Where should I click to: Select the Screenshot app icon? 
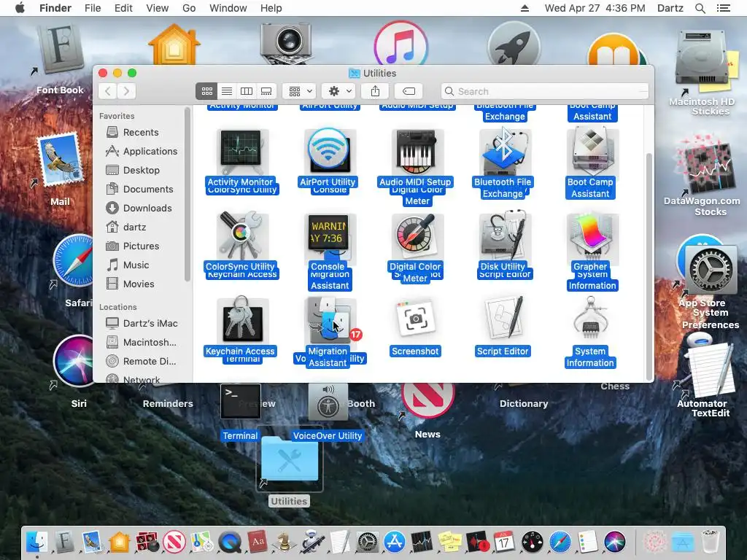[x=416, y=319]
